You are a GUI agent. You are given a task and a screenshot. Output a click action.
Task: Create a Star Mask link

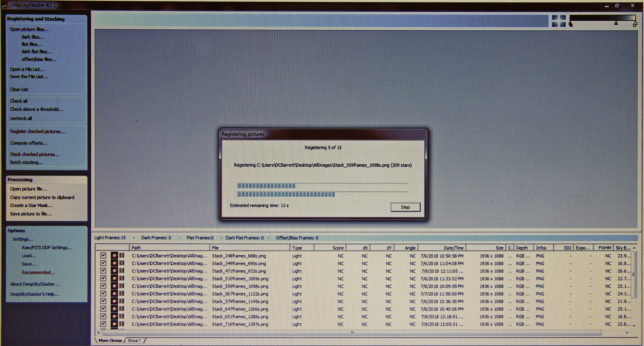(31, 205)
